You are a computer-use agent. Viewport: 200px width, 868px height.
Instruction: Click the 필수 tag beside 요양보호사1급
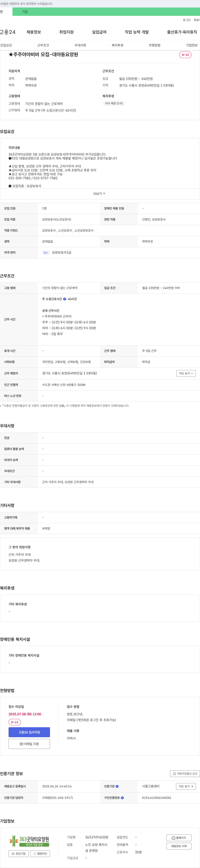[46, 253]
